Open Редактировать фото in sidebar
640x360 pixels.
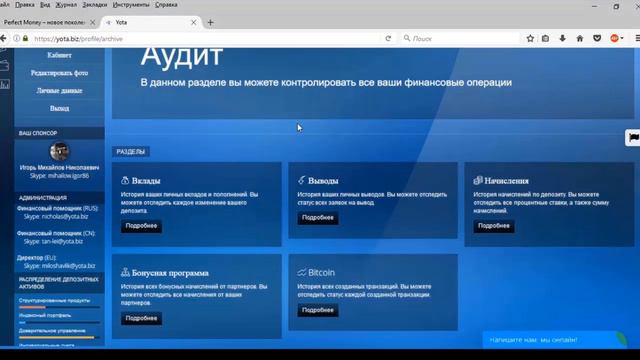[60, 73]
